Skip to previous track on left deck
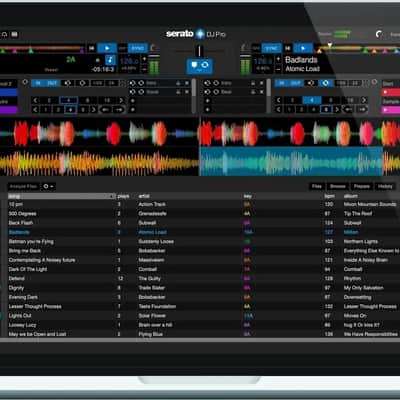This screenshot has height=400, width=400. [91, 48]
